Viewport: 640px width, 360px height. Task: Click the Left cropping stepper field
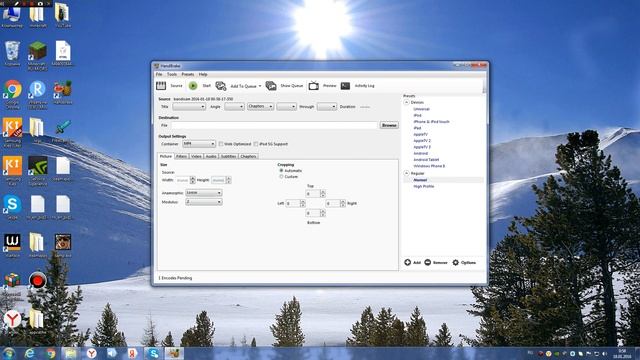coord(295,203)
